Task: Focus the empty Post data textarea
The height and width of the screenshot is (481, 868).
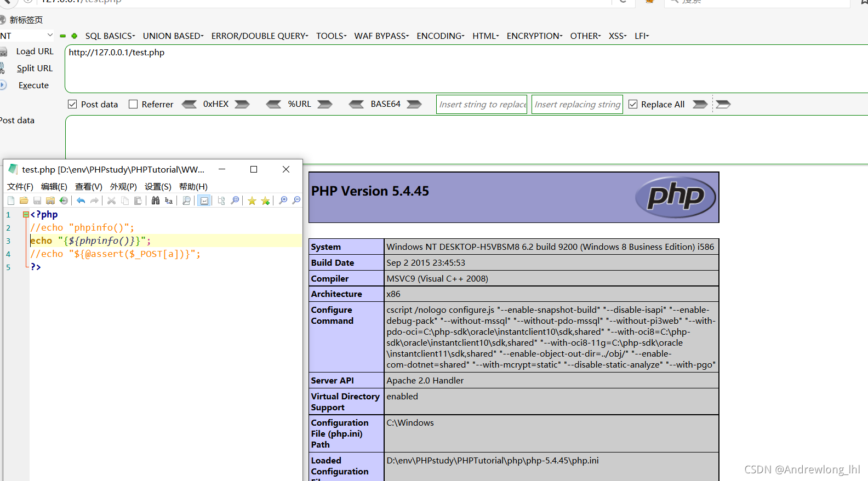Action: coord(466,139)
